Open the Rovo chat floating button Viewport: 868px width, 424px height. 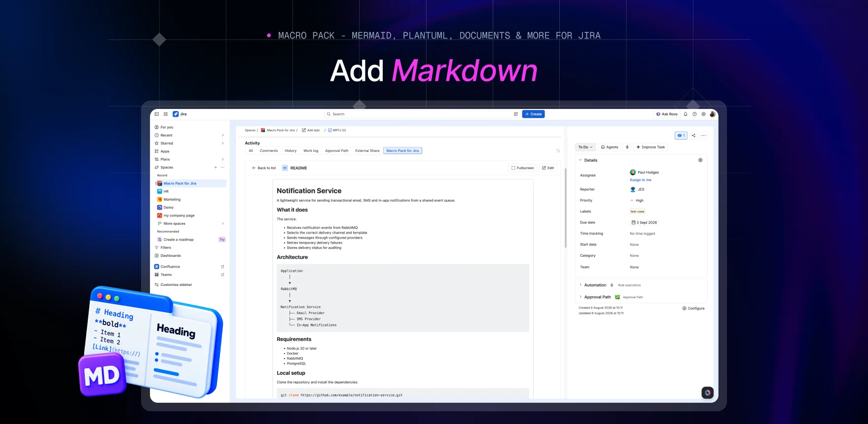[x=708, y=392]
